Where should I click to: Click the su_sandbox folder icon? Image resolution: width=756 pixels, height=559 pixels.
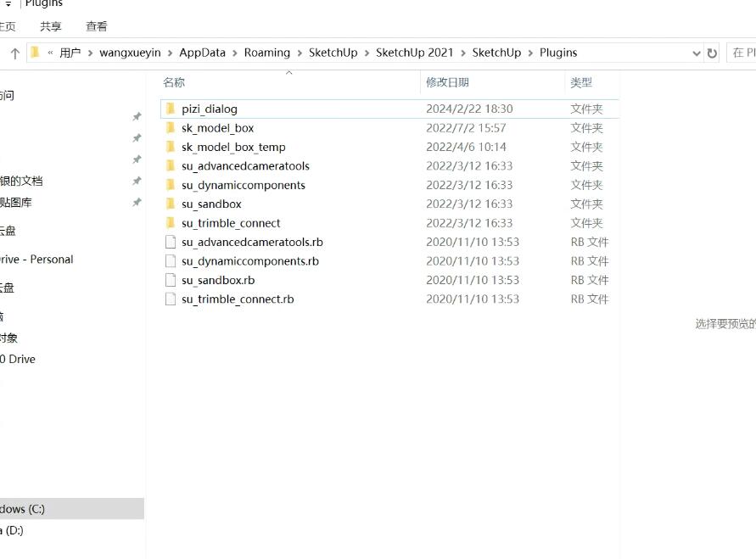(170, 204)
